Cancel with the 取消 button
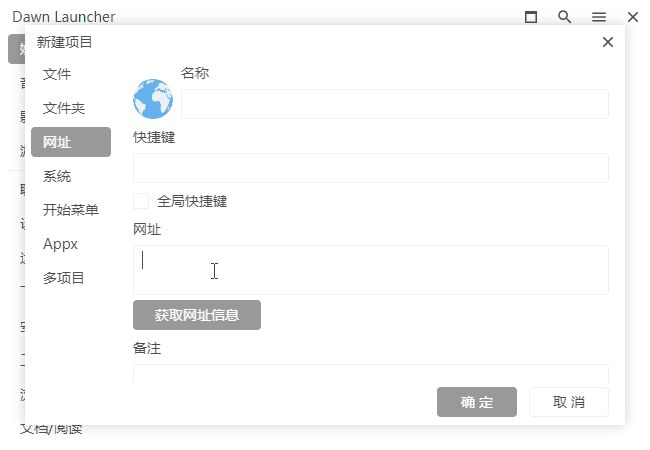The height and width of the screenshot is (450, 650). 568,402
